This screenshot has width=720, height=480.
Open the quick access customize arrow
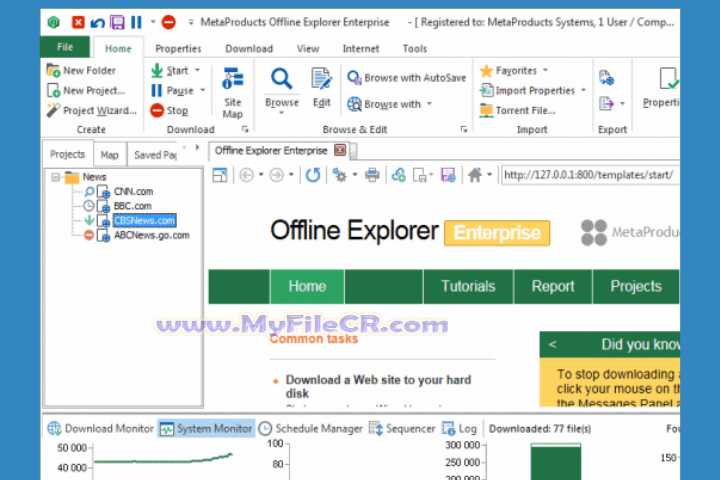point(191,22)
